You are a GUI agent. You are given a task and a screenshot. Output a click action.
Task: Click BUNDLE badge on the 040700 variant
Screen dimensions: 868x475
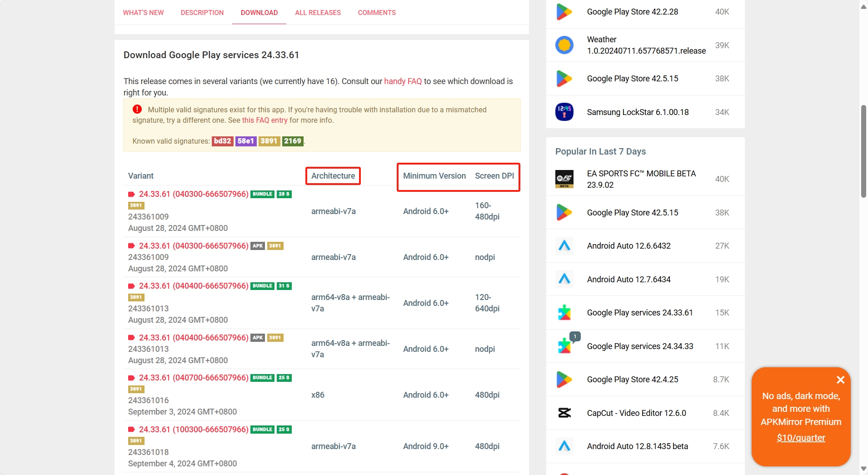(x=263, y=378)
